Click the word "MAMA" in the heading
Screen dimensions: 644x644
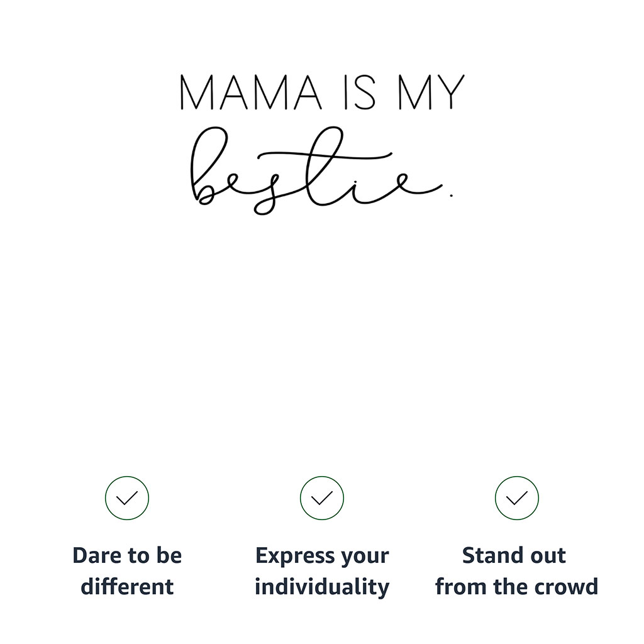coord(250,93)
